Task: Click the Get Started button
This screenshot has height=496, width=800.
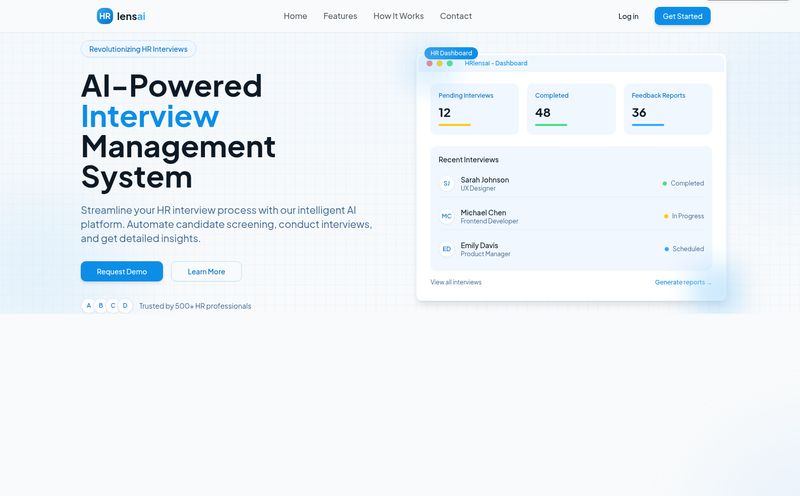Action: tap(682, 16)
